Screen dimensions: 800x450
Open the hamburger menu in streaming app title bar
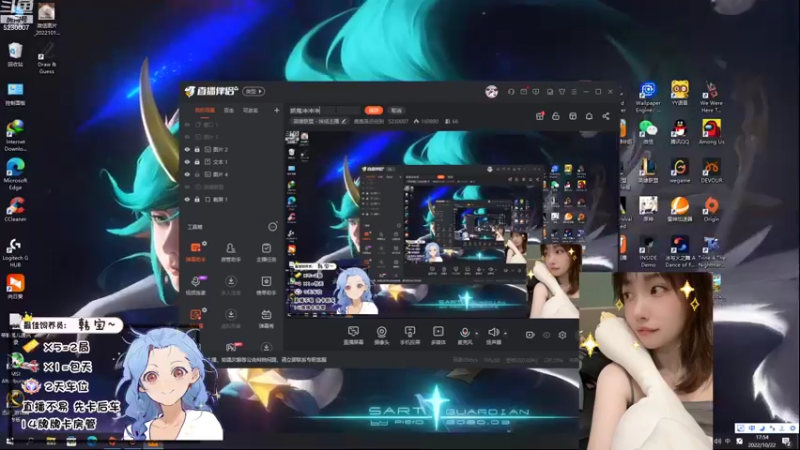click(574, 92)
